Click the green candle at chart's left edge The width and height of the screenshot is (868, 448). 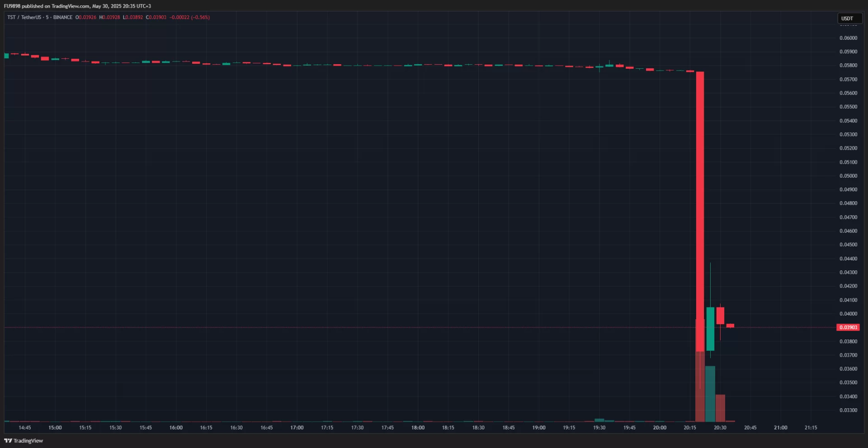[x=6, y=56]
